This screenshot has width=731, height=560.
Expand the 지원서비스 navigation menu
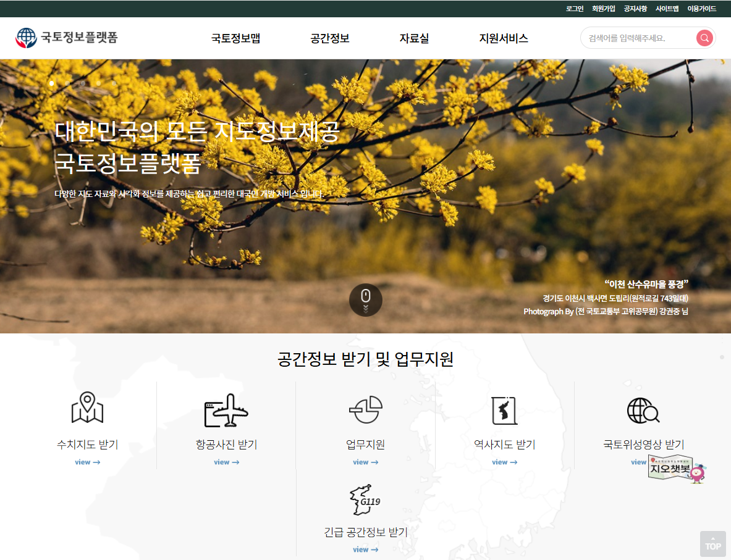tap(504, 38)
